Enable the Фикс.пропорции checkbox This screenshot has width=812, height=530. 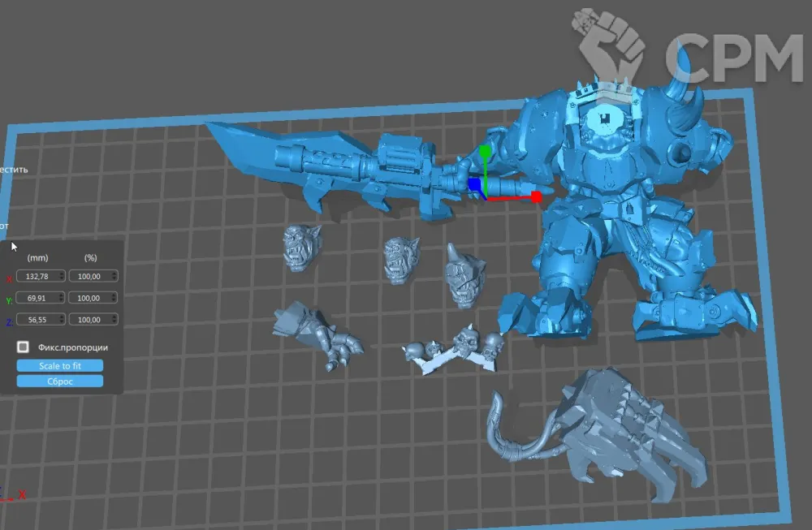point(24,347)
